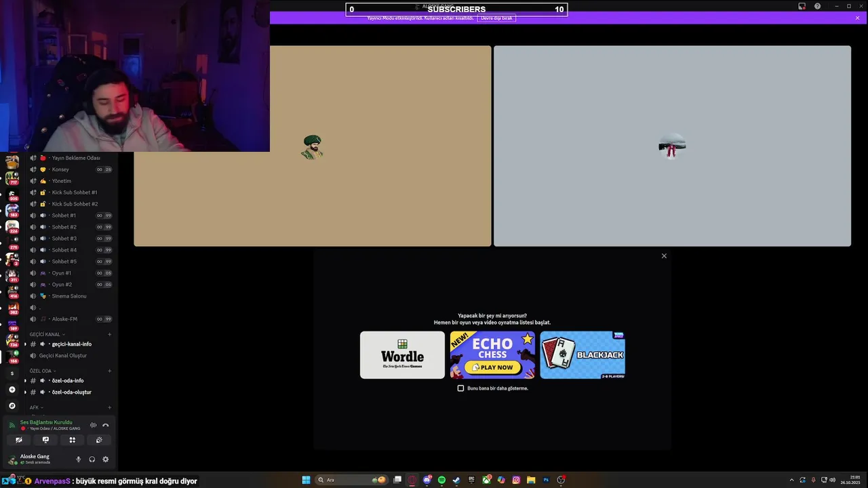Join the Sohbet #1 voice channel

(71, 216)
